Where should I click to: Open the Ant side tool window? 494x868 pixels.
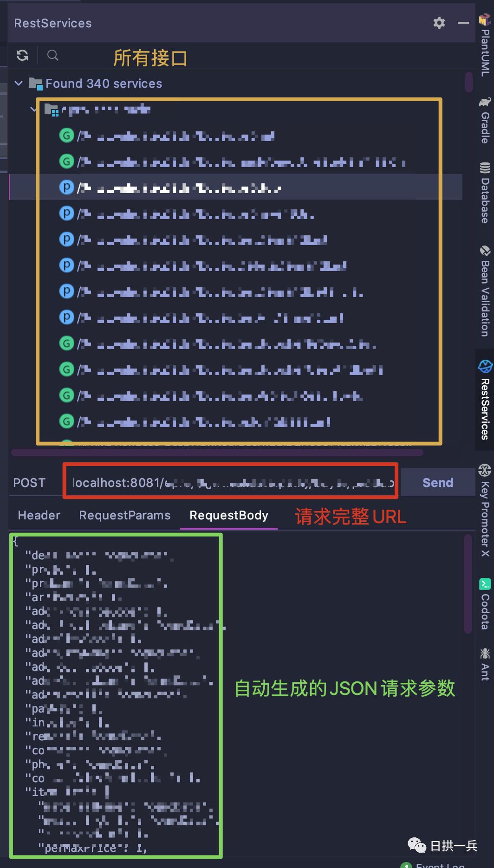tap(485, 664)
